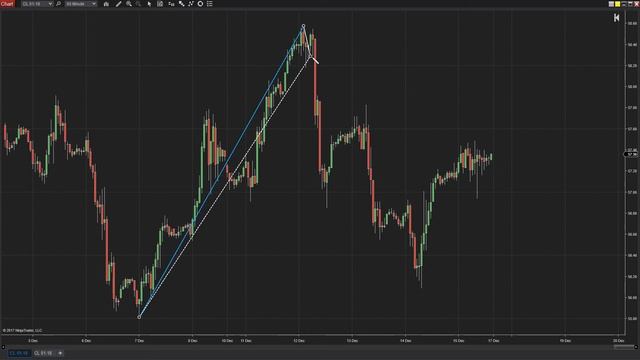The width and height of the screenshot is (640, 360).
Task: Click the 12 Dec date label
Action: [299, 340]
